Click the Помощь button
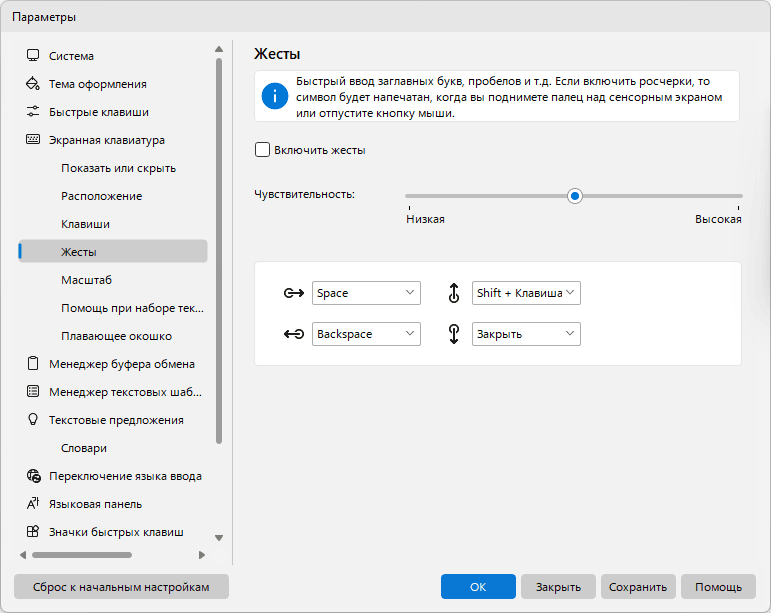 (x=718, y=586)
